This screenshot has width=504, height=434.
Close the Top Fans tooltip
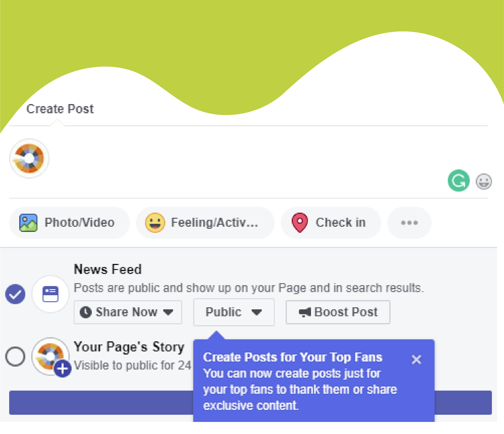[416, 360]
